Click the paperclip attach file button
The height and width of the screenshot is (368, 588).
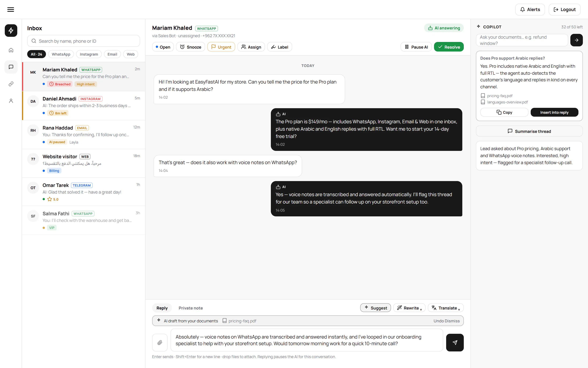tap(160, 342)
